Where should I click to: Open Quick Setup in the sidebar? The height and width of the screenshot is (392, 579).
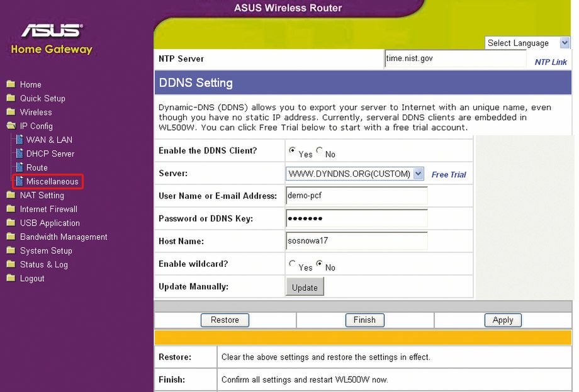click(42, 99)
